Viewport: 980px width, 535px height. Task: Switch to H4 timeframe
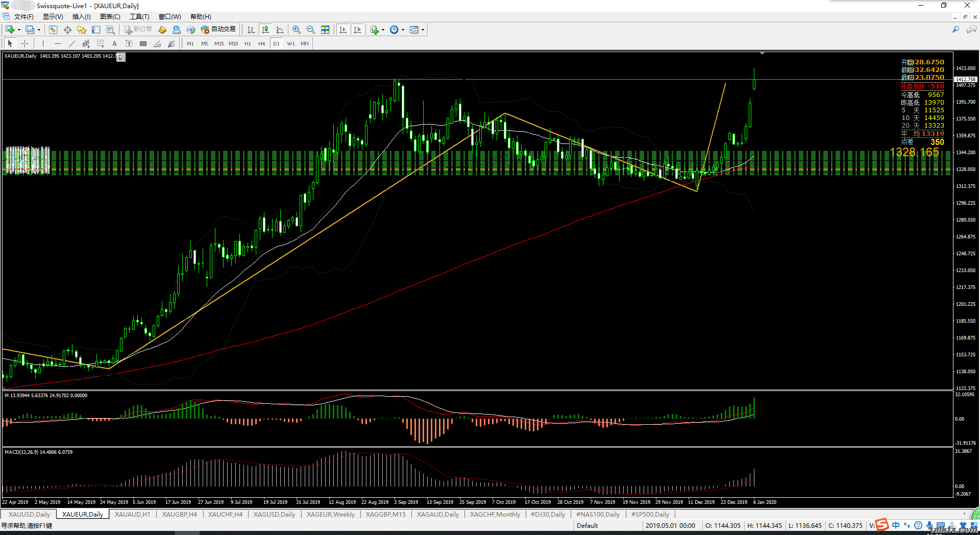coord(262,43)
